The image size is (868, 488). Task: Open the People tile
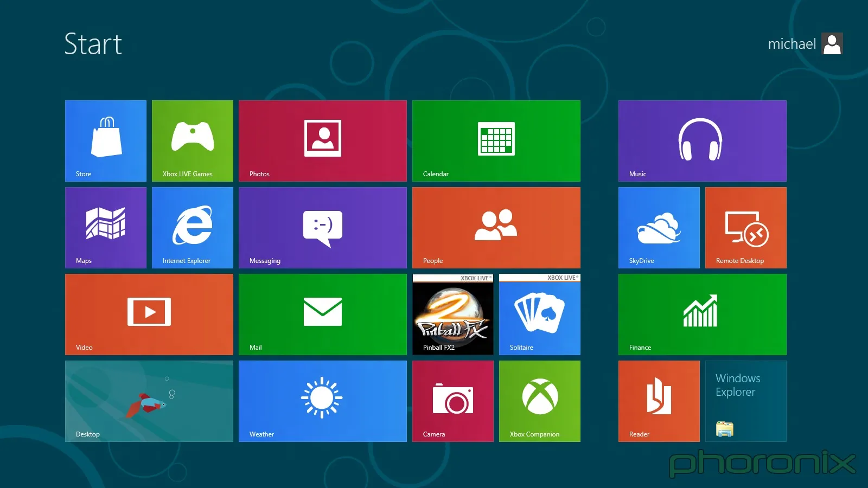point(496,228)
